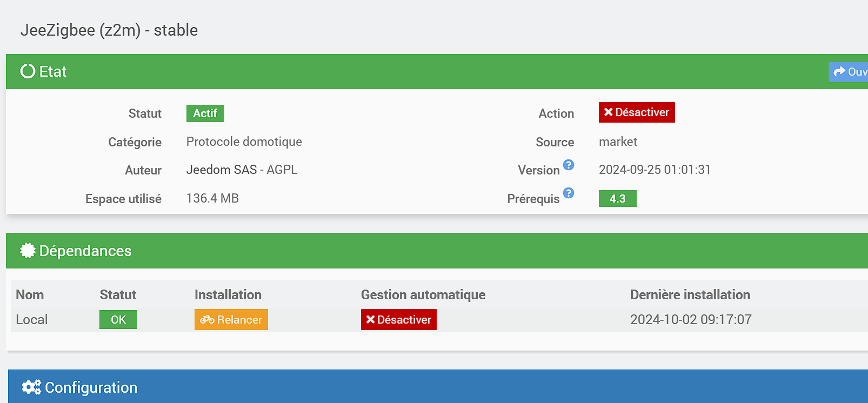This screenshot has height=403, width=868.
Task: Click the Version help question mark icon
Action: click(569, 165)
